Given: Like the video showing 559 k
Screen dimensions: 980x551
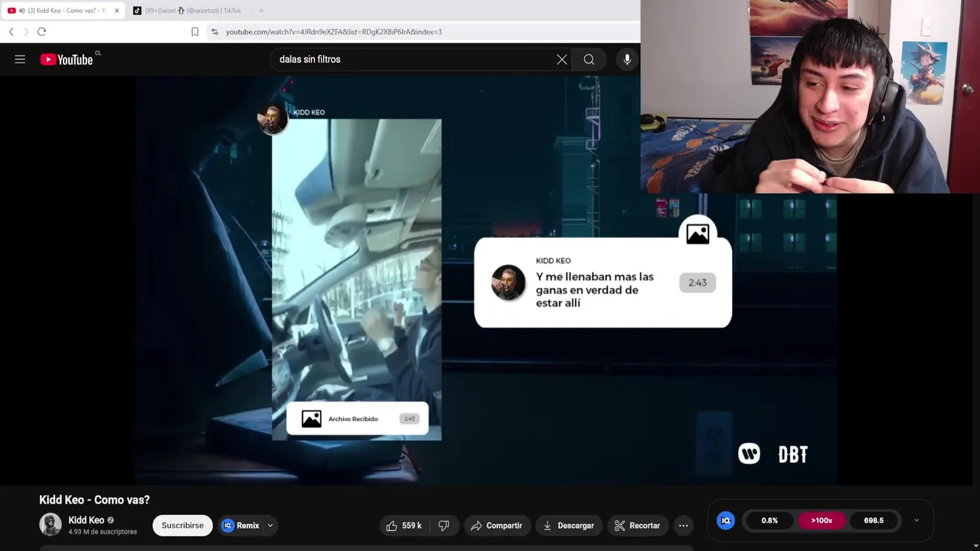Looking at the screenshot, I should click(x=403, y=526).
